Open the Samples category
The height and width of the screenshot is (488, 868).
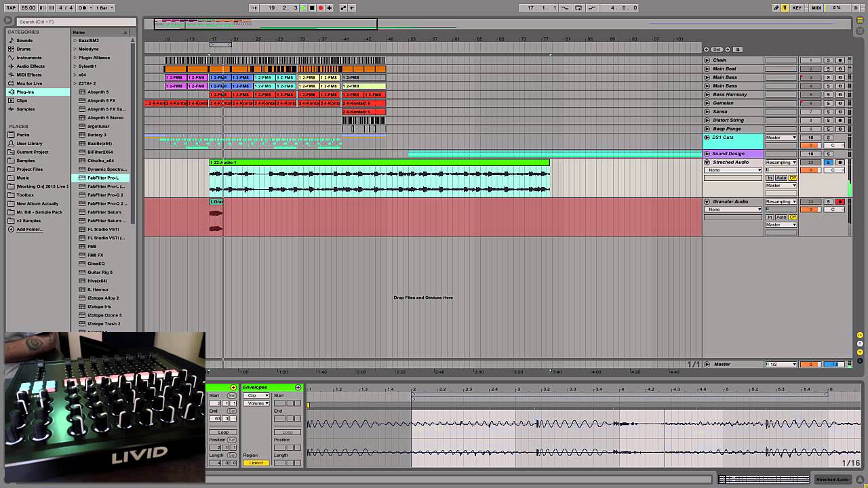(x=26, y=109)
